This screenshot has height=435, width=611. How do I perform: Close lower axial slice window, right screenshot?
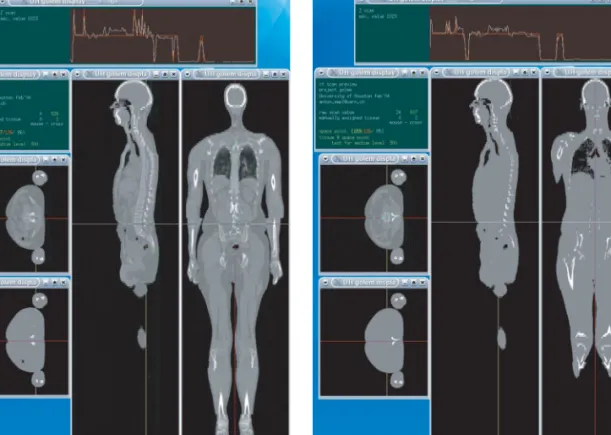(x=423, y=282)
